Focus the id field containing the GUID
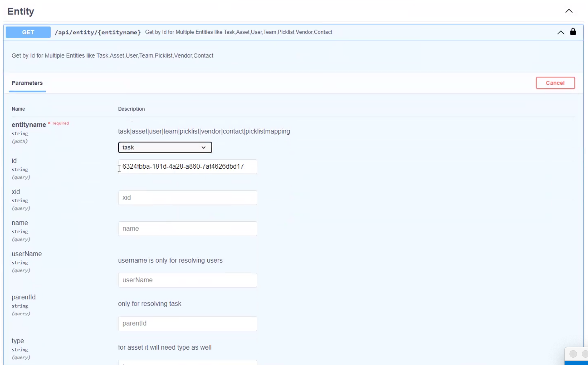Viewport: 588px width, 365px height. [187, 166]
